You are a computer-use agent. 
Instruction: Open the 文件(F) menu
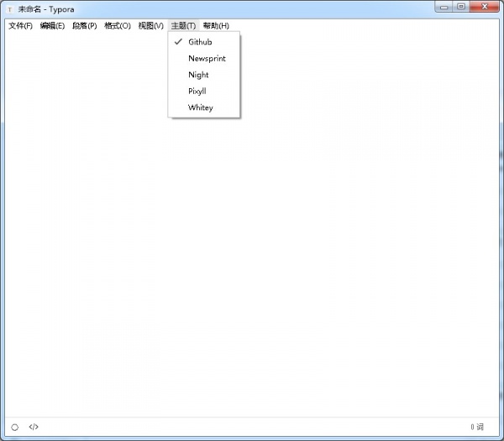[20, 25]
